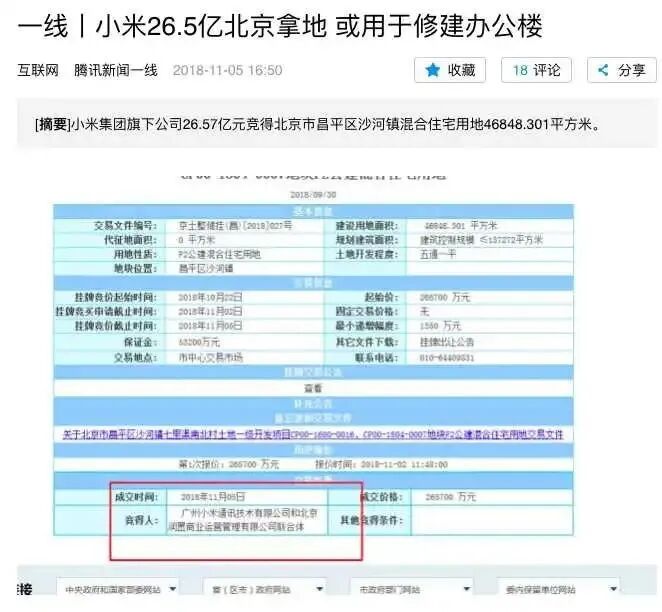Click the 交易地点 label
Screen dimensions: 662x612
point(135,358)
